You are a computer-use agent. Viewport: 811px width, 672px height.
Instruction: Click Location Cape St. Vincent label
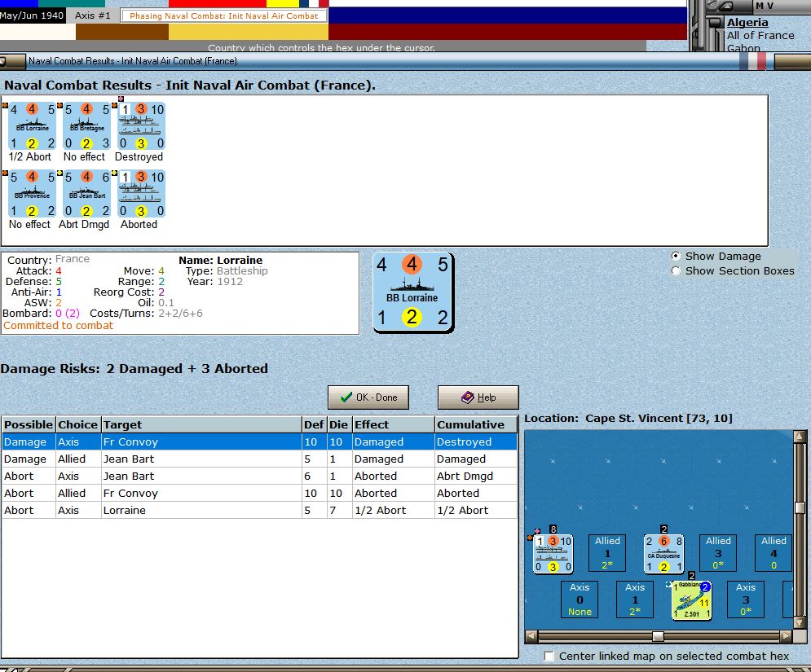coord(628,418)
